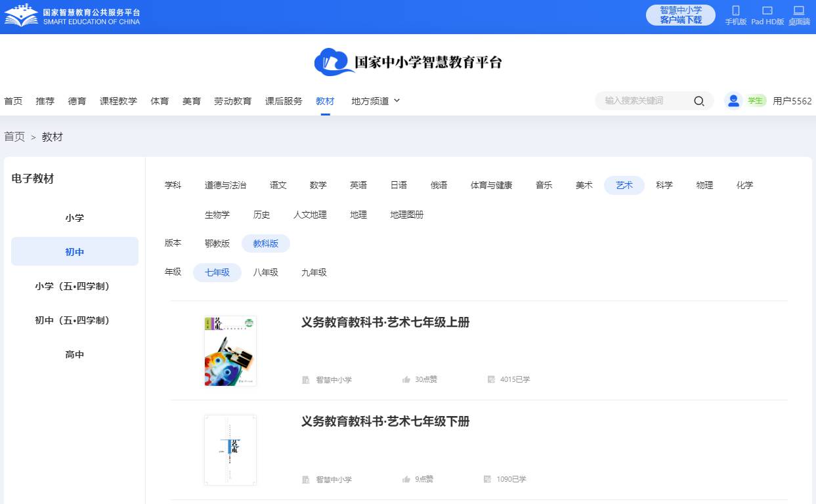Open the 美育 navigation item
This screenshot has height=504, width=816.
192,101
